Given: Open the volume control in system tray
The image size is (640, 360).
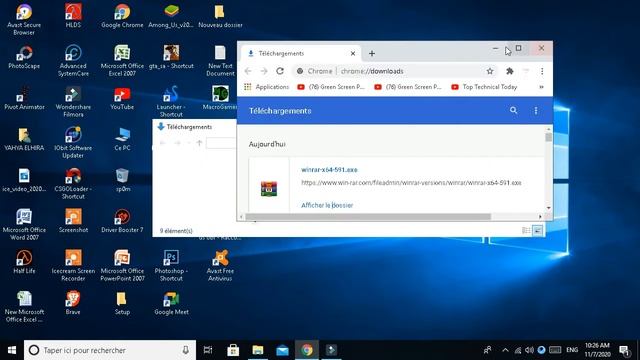Looking at the screenshot, I should click(529, 350).
